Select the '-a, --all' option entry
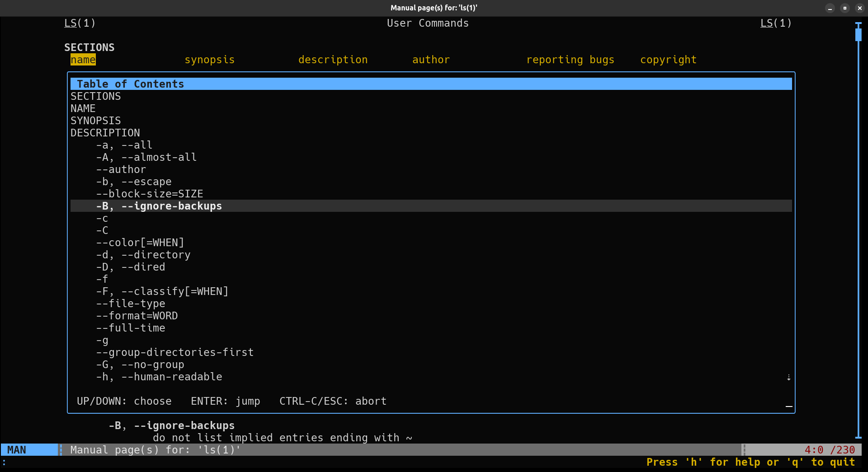Image resolution: width=868 pixels, height=472 pixels. click(x=124, y=145)
